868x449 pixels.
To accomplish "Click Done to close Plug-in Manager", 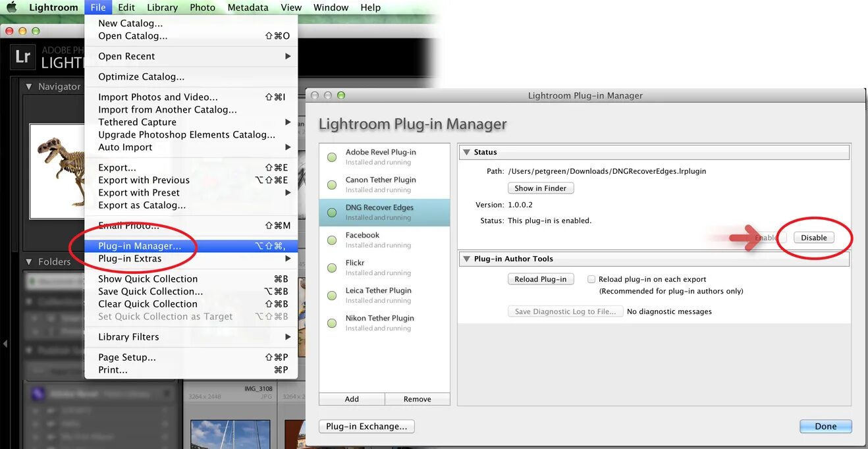I will (826, 426).
